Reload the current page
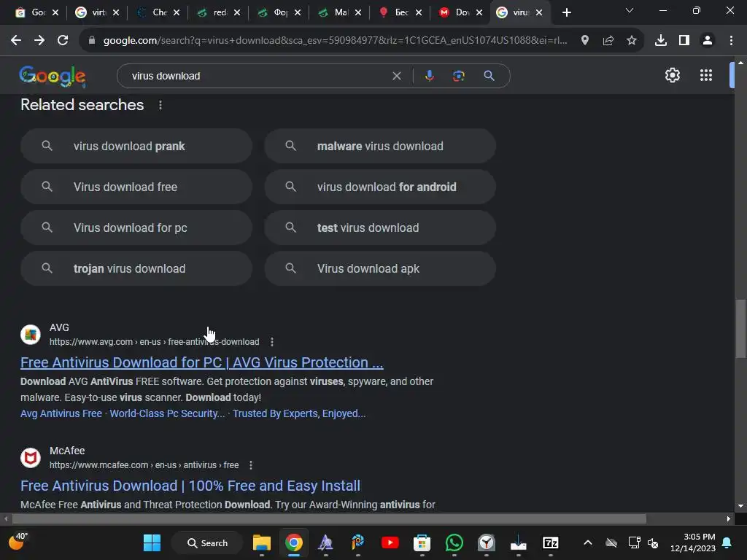This screenshot has width=747, height=560. click(63, 41)
